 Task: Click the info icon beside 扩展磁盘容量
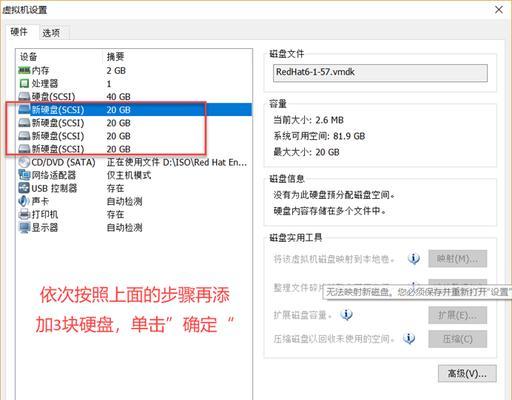(346, 314)
